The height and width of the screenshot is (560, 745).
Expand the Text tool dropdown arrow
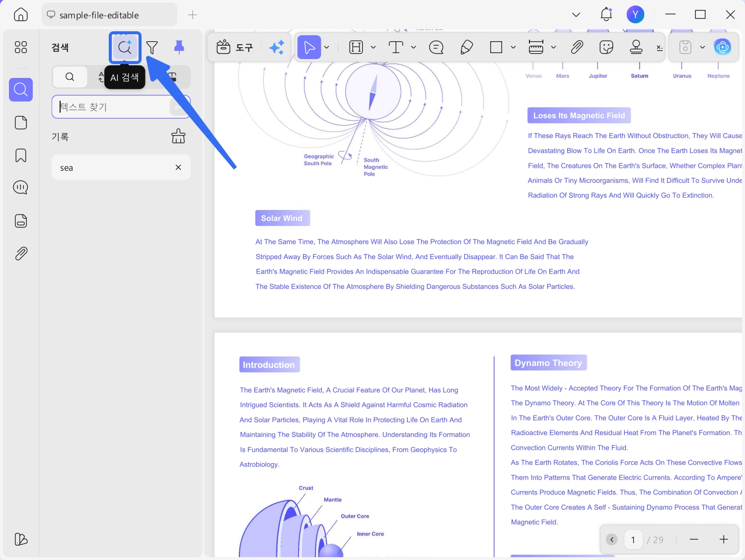414,47
